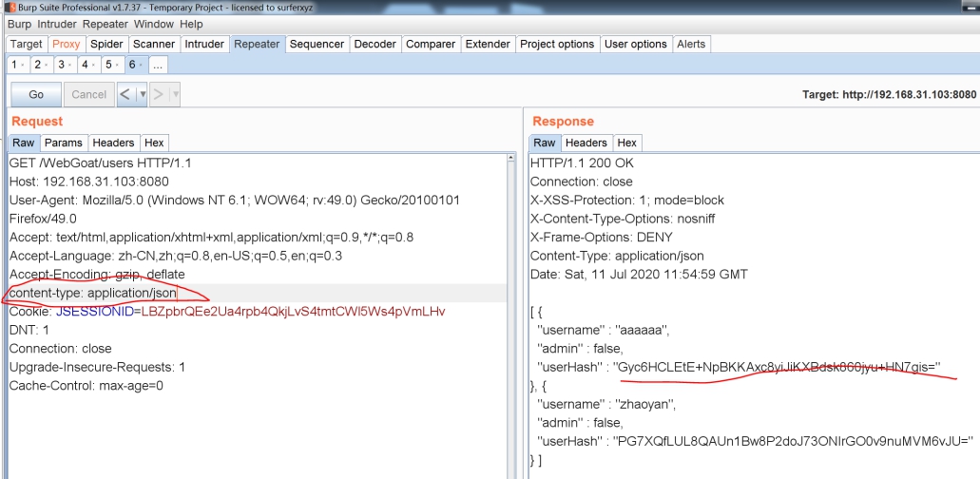
Task: Select the Request Hex view tab
Action: click(154, 143)
